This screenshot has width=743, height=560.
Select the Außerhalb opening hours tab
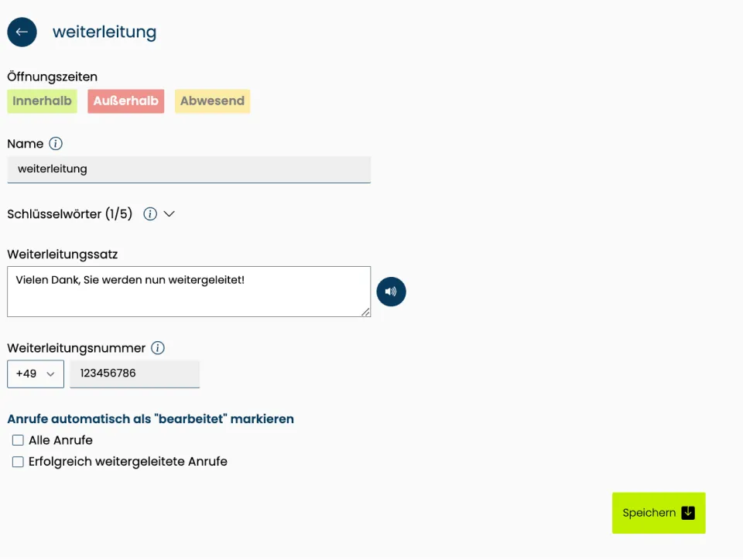[x=125, y=101]
